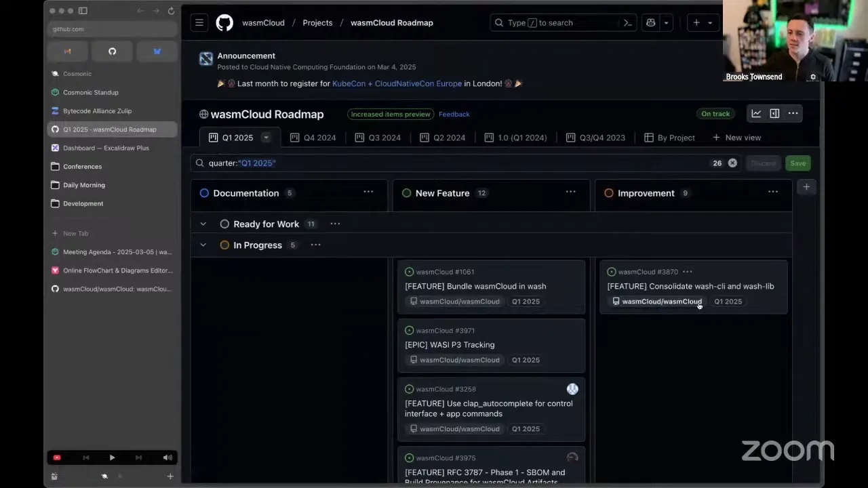Open card EPIC WASI P3 Tracking
The width and height of the screenshot is (868, 488).
click(x=450, y=344)
